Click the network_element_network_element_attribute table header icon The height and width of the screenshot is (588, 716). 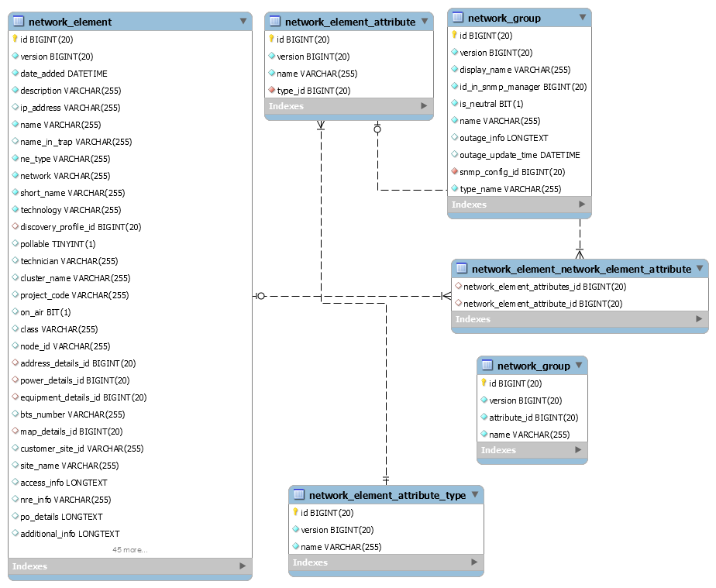[x=462, y=269]
